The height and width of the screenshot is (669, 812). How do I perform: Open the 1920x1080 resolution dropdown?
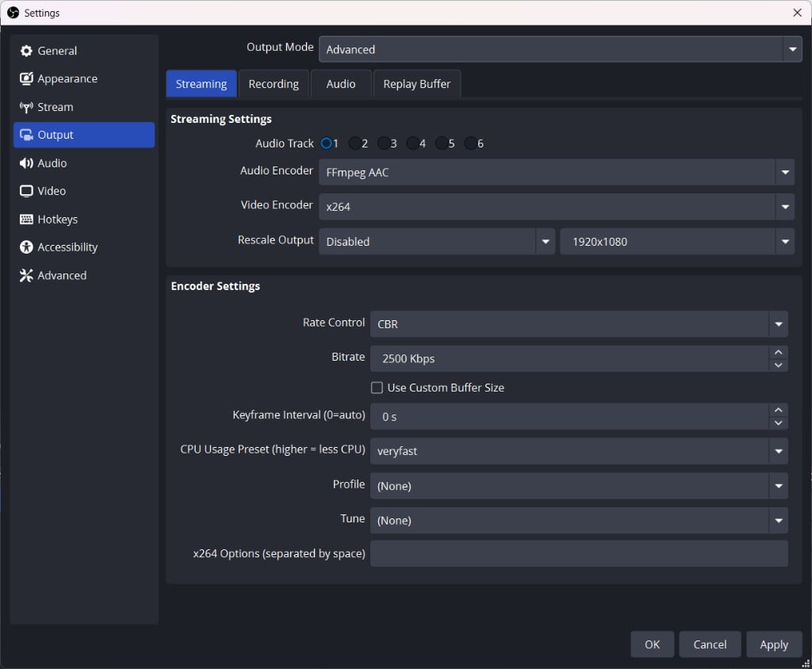click(x=677, y=241)
